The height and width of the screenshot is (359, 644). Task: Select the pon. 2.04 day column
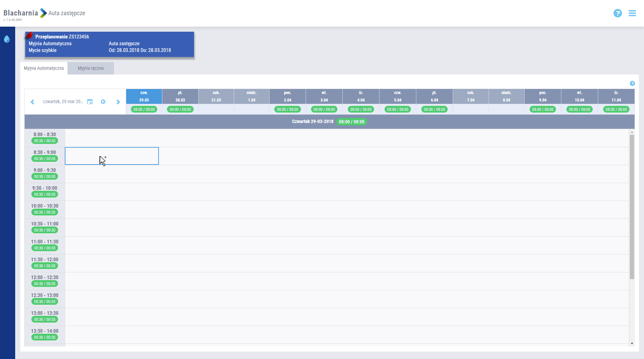(x=287, y=96)
